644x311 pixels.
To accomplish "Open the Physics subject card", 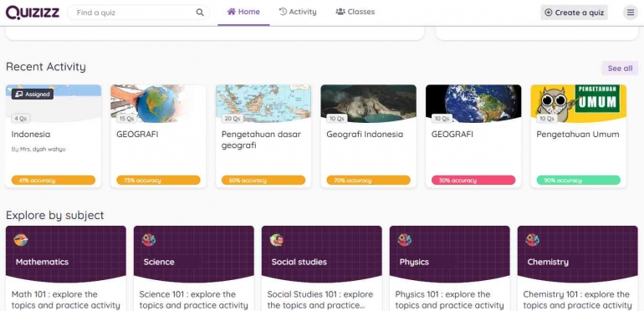I will (x=450, y=268).
